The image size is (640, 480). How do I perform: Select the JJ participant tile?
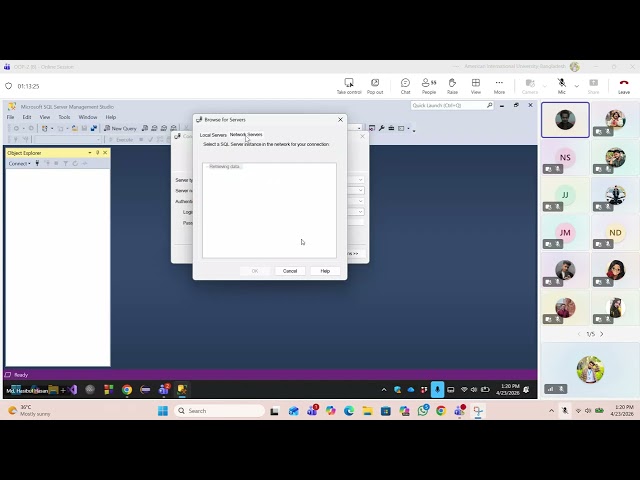point(565,195)
